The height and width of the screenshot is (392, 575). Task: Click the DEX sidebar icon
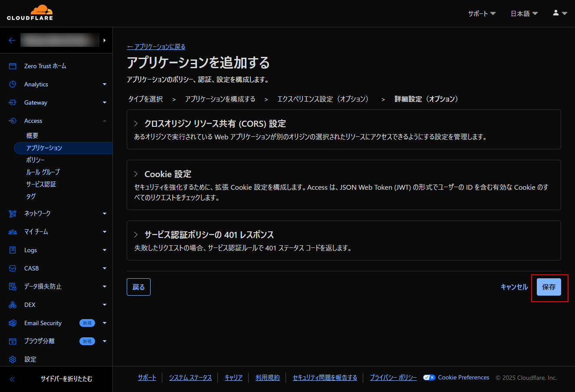tap(13, 305)
